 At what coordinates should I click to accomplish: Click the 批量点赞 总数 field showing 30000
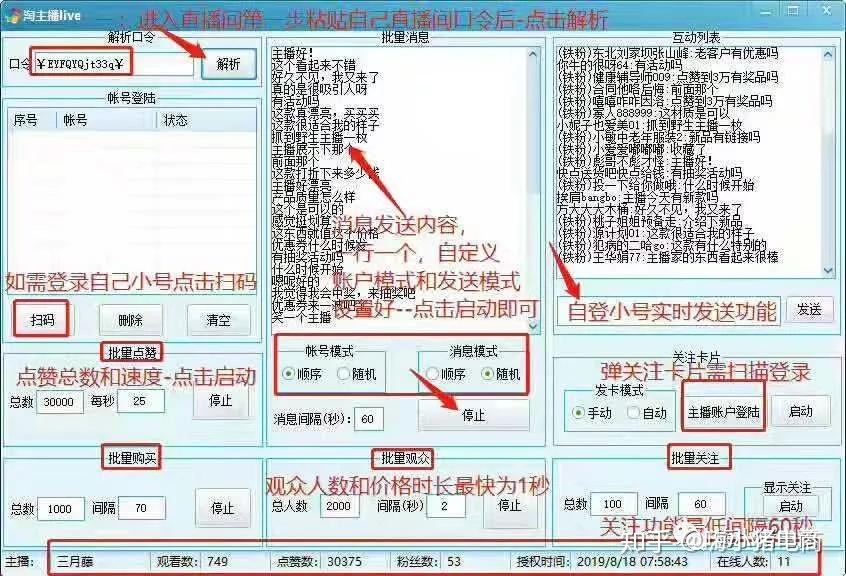(60, 402)
